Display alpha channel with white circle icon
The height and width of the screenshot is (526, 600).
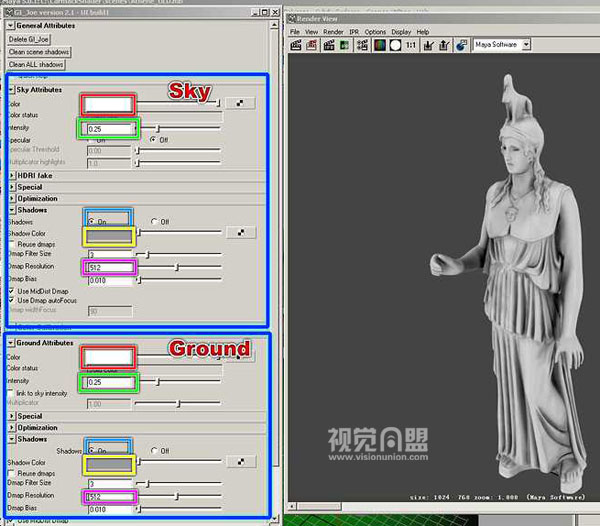[395, 45]
